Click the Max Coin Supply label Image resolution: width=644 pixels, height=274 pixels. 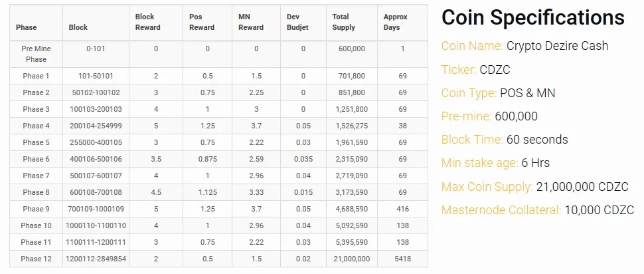[487, 186]
